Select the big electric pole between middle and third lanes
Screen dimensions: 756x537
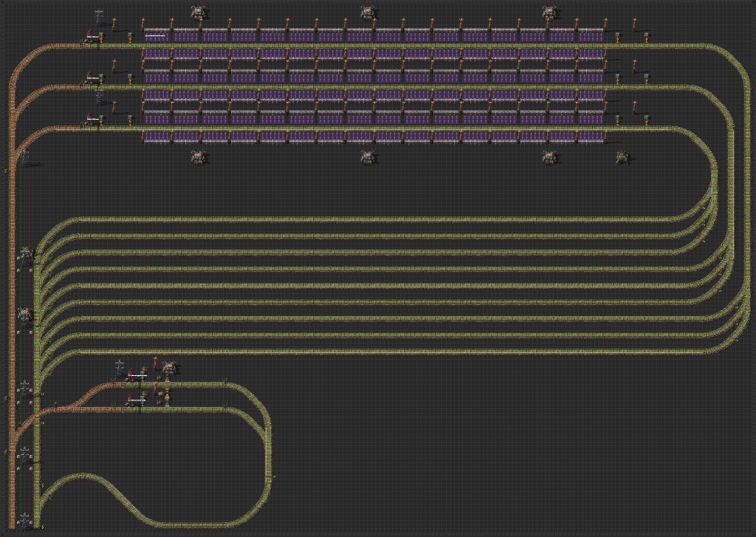pos(100,95)
